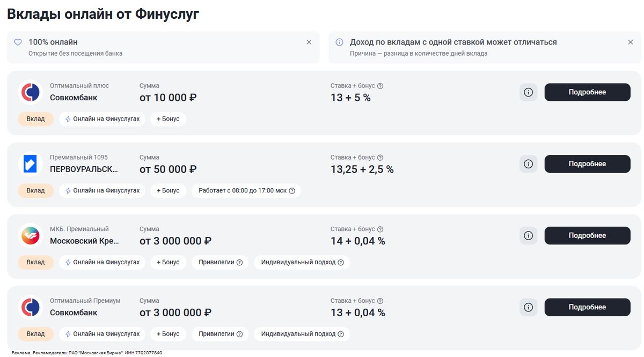Click the bank name "Московский Кре…"
The image size is (644, 357).
pos(84,241)
